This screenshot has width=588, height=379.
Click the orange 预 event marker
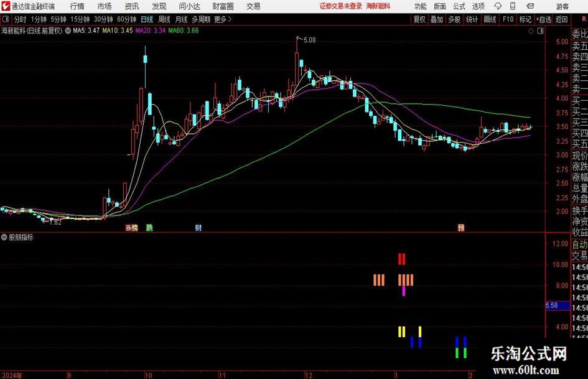(x=461, y=227)
